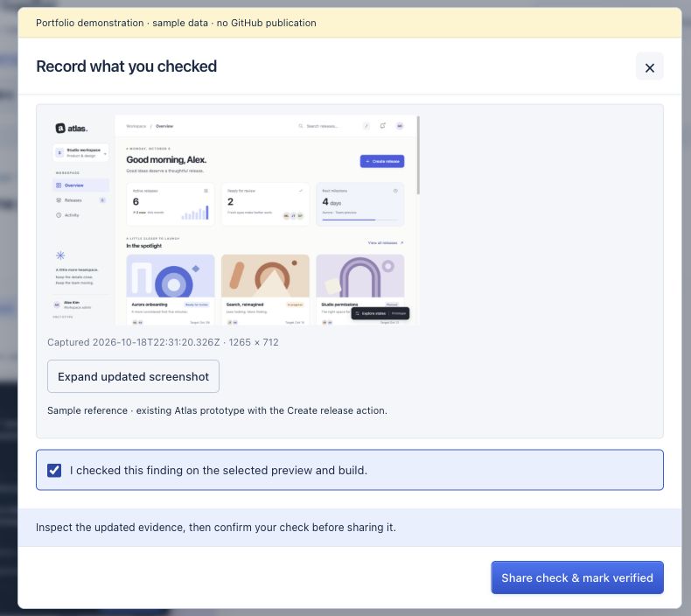Click the 'Captured 2026-10-18T22:31:20.326Z' timestamp text
This screenshot has width=691, height=616.
(163, 342)
